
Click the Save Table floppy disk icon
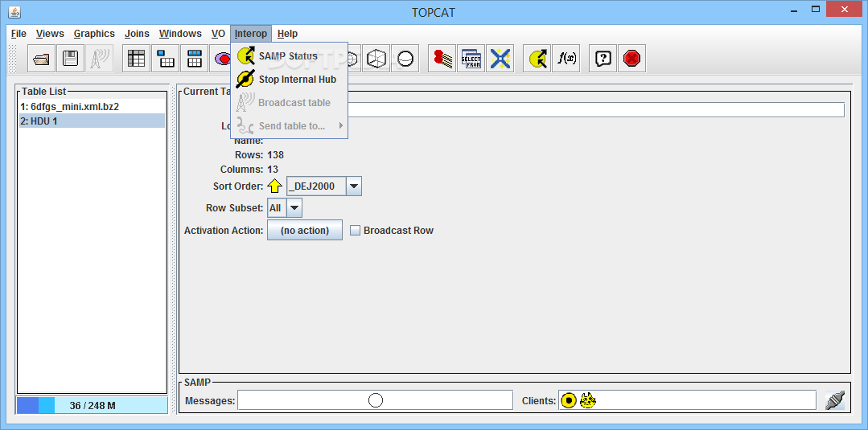(x=70, y=58)
